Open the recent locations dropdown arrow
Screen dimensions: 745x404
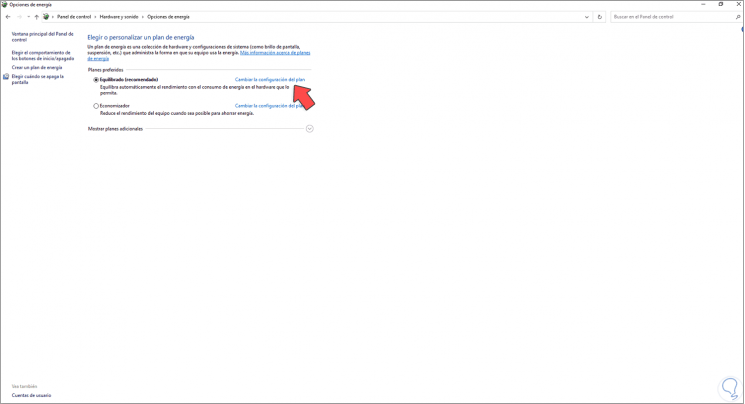coord(29,17)
